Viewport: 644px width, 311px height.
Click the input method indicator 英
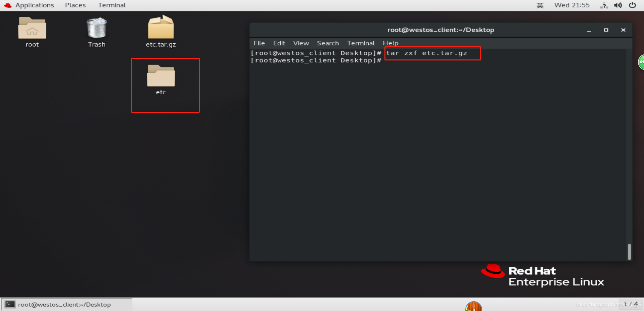[540, 5]
